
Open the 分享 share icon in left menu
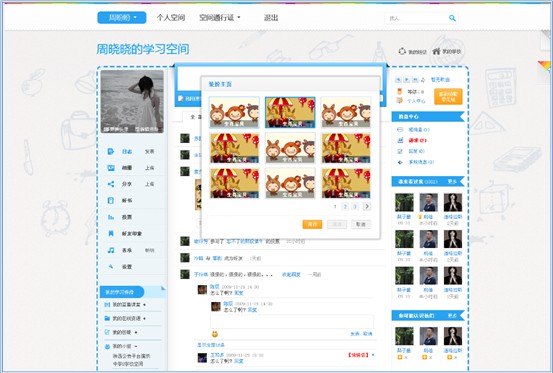click(x=110, y=184)
